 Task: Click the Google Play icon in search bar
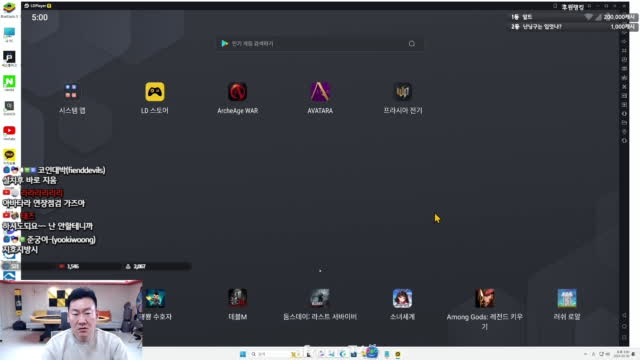pos(224,43)
